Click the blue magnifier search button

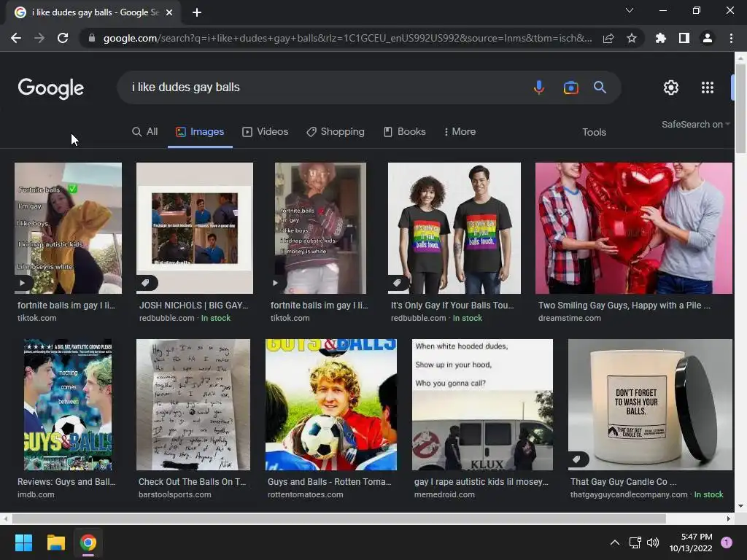(x=600, y=87)
